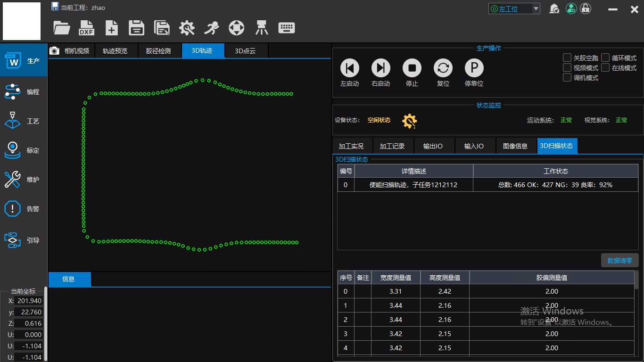This screenshot has height=362, width=644.
Task: Open 维护 maintenance section
Action: (x=24, y=180)
